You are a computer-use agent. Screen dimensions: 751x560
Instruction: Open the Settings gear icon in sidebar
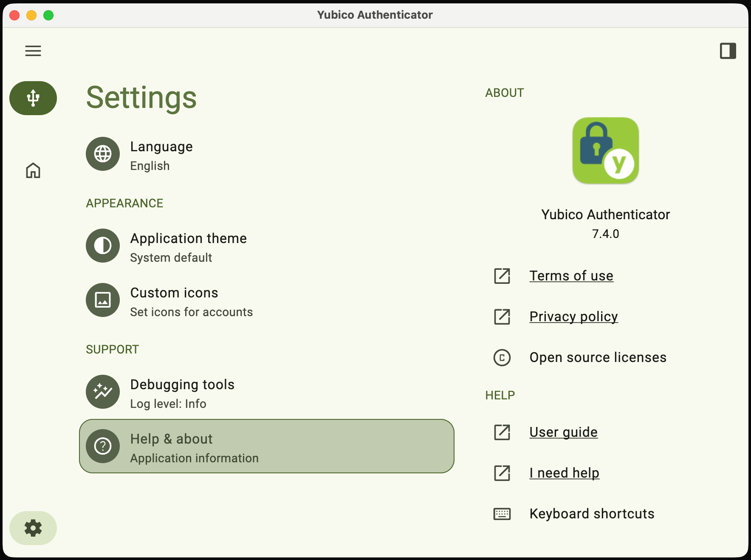[x=33, y=528]
